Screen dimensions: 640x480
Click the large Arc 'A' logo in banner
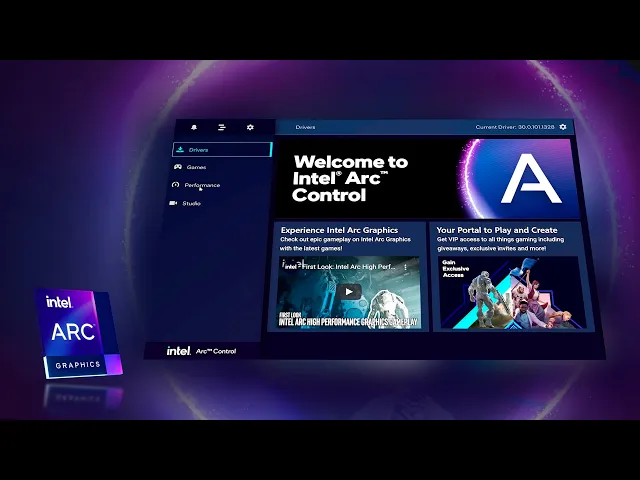click(531, 178)
